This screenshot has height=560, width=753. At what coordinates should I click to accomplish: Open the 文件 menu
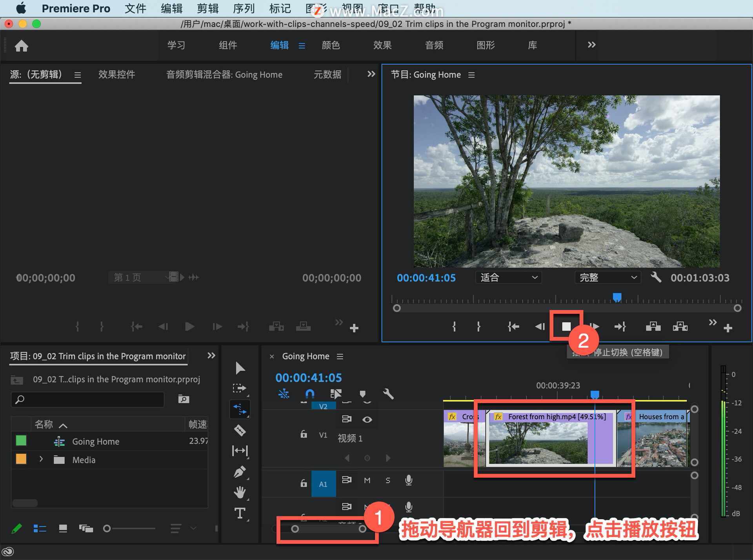pos(136,9)
